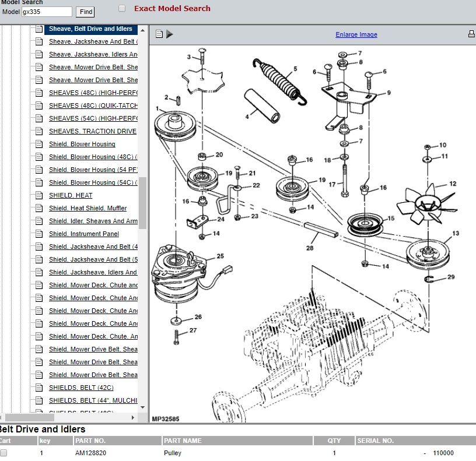This screenshot has height=461, width=476.
Task: Check the cart box for Pulley AM128820
Action: 3,453
